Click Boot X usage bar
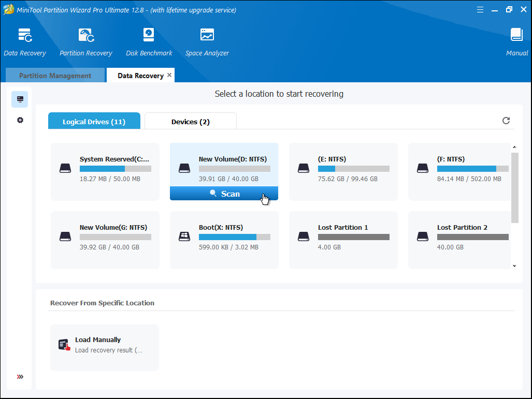This screenshot has height=399, width=532. (235, 237)
